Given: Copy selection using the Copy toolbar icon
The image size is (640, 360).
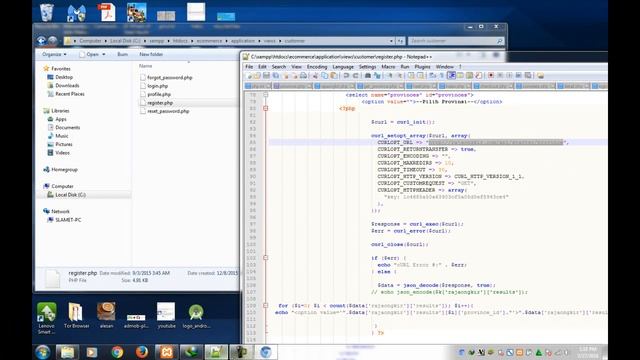Looking at the screenshot, I should pos(324,76).
